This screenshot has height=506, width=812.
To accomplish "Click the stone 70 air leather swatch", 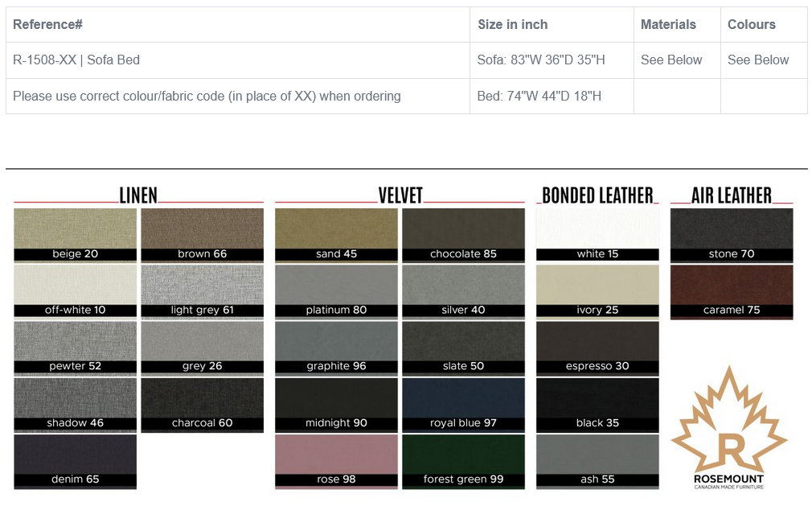I will point(732,235).
